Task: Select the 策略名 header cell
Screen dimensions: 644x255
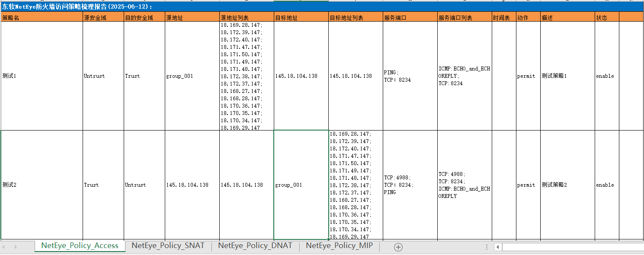Action: click(42, 17)
